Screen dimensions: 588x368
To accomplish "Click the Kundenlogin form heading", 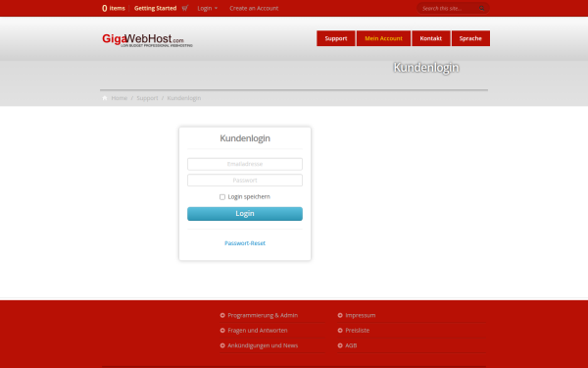I will pos(245,138).
